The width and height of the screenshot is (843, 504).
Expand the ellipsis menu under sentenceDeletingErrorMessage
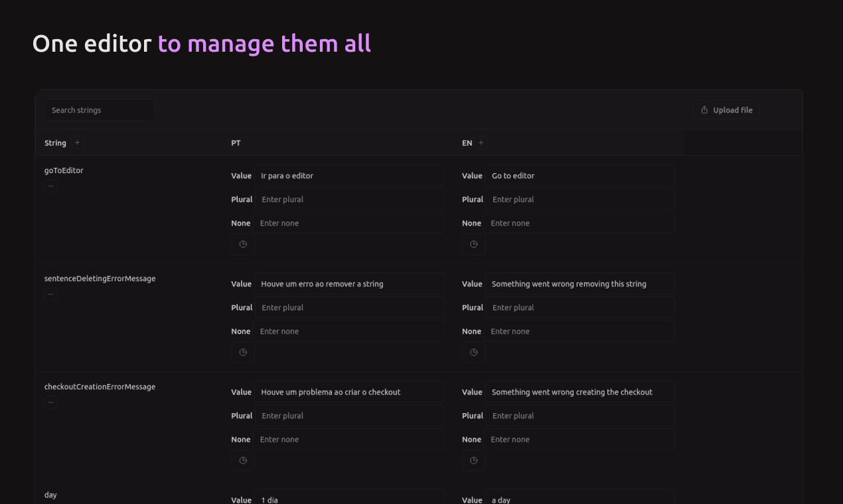point(50,294)
